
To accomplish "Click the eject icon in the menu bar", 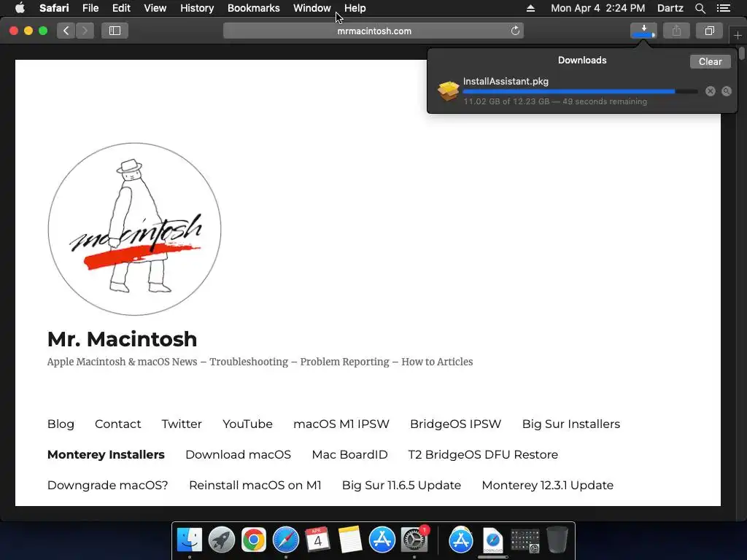I will 531,8.
